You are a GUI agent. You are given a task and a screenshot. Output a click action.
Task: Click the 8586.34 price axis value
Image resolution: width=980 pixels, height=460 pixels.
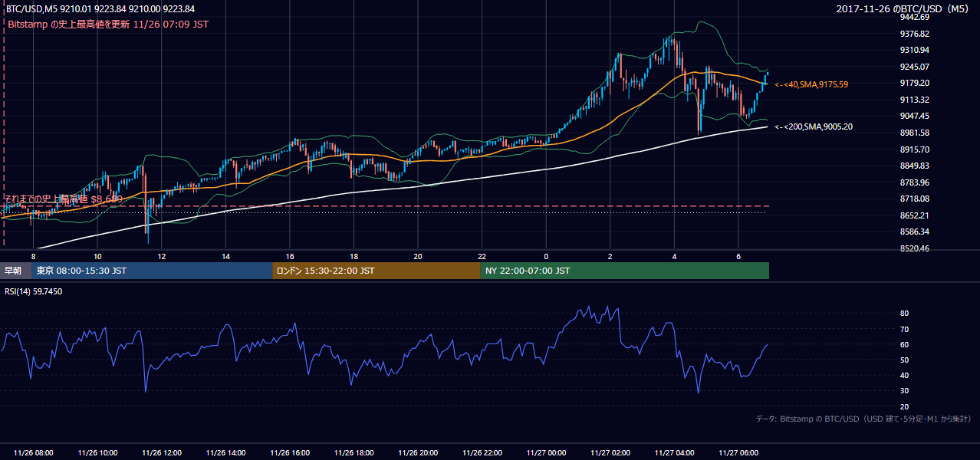(915, 232)
